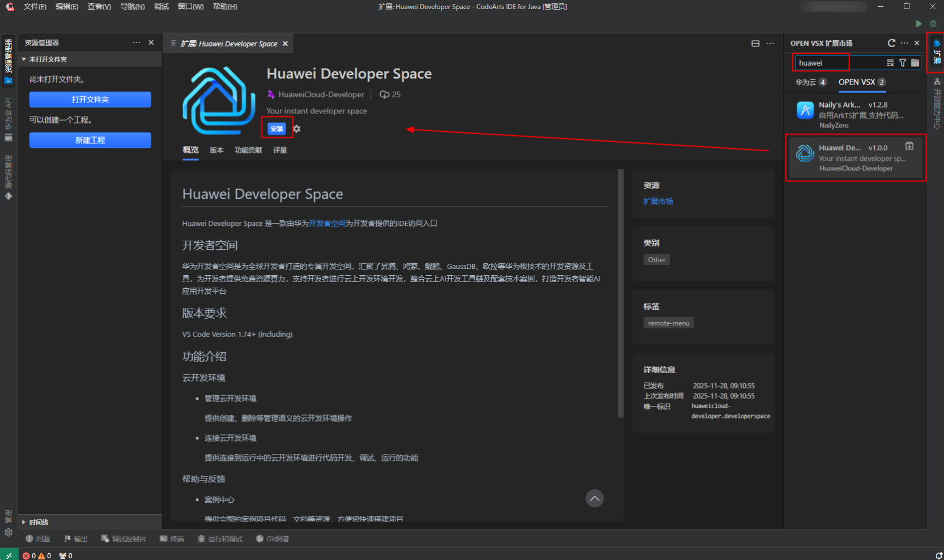Split the editor layout icon

pos(755,44)
